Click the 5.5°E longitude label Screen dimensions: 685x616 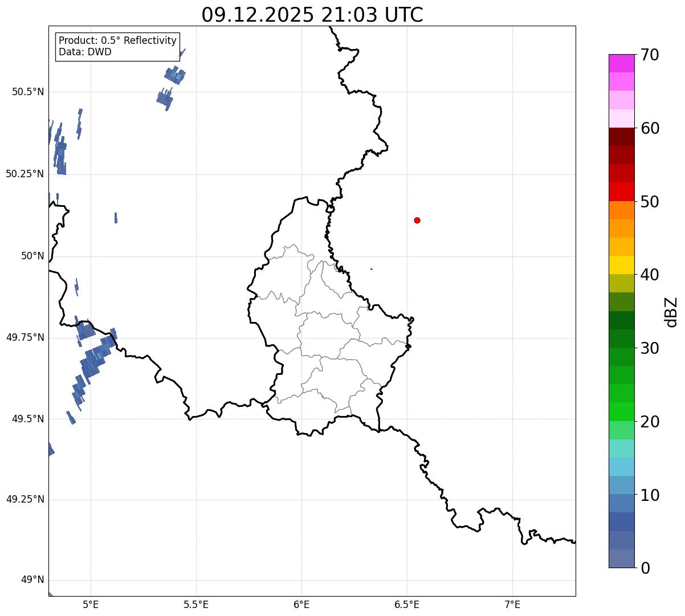pos(196,604)
